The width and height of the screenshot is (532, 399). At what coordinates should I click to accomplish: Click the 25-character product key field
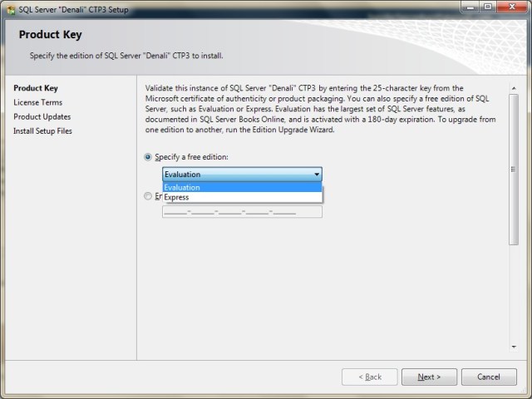[x=242, y=212]
